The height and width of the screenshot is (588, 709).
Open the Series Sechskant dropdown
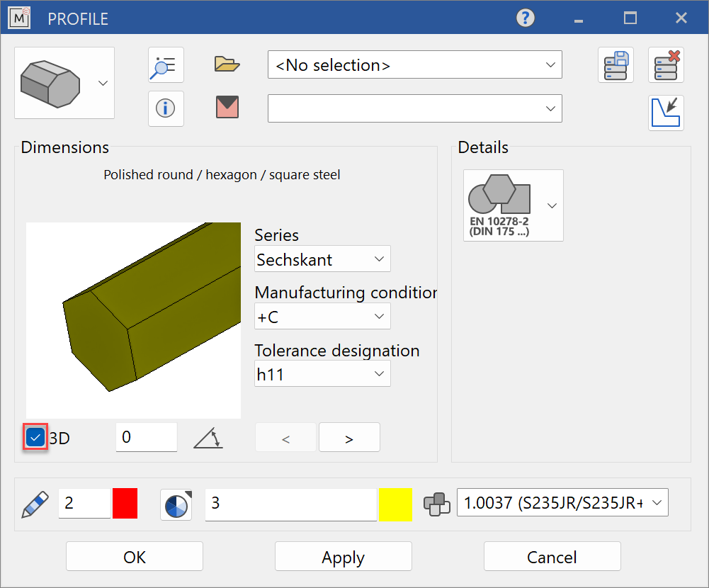click(x=322, y=259)
